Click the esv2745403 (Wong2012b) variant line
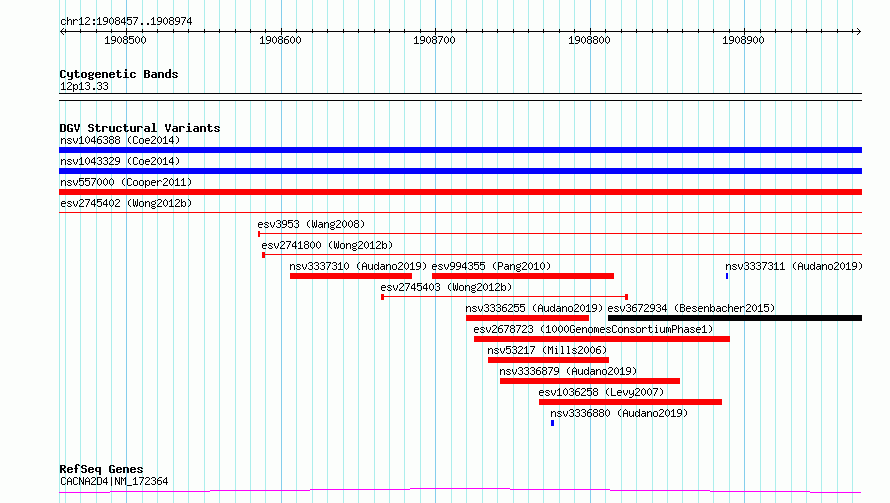This screenshot has height=503, width=890. pos(504,297)
